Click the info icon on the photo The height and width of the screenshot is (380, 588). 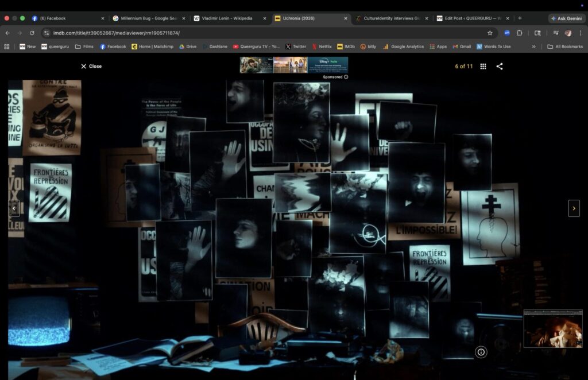481,352
